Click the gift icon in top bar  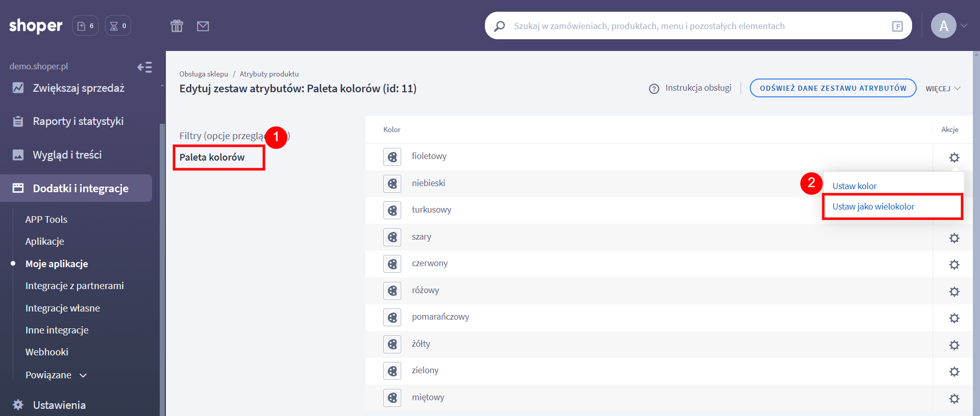pyautogui.click(x=177, y=26)
